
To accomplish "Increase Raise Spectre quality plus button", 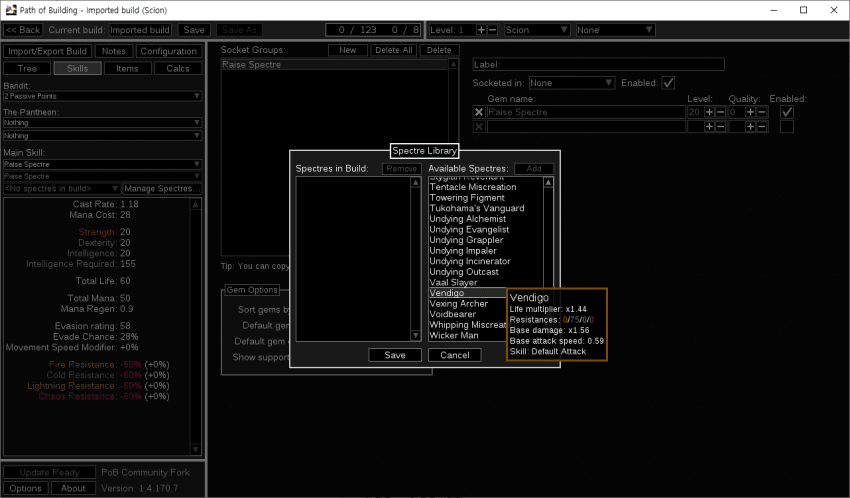I will click(750, 112).
